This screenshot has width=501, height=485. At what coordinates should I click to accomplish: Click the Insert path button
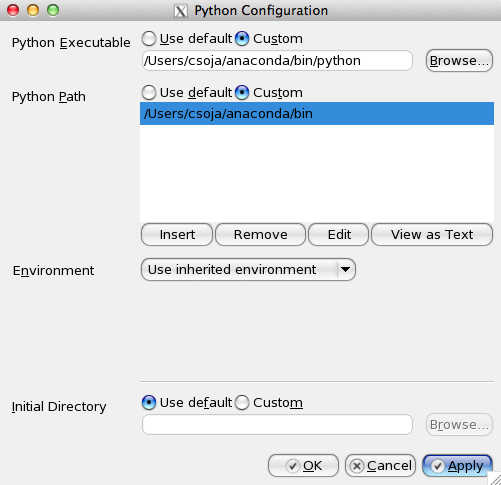(x=177, y=235)
